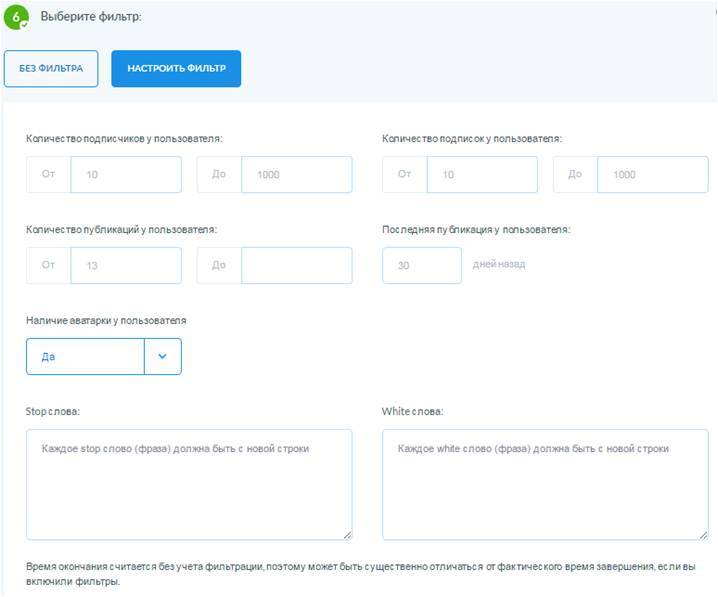Click the subscribers «До» maximum field
Screen dimensions: 718x597
point(296,174)
